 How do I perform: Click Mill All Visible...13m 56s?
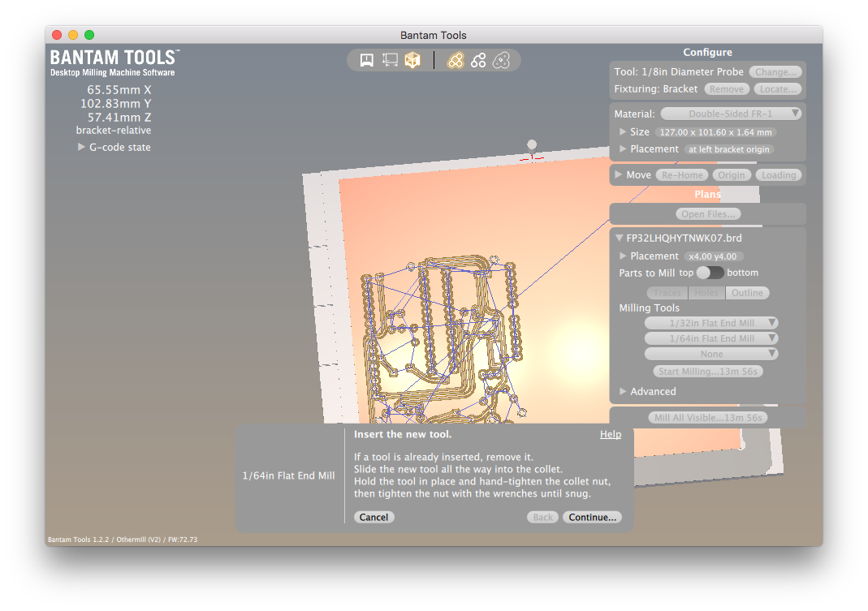pos(708,418)
